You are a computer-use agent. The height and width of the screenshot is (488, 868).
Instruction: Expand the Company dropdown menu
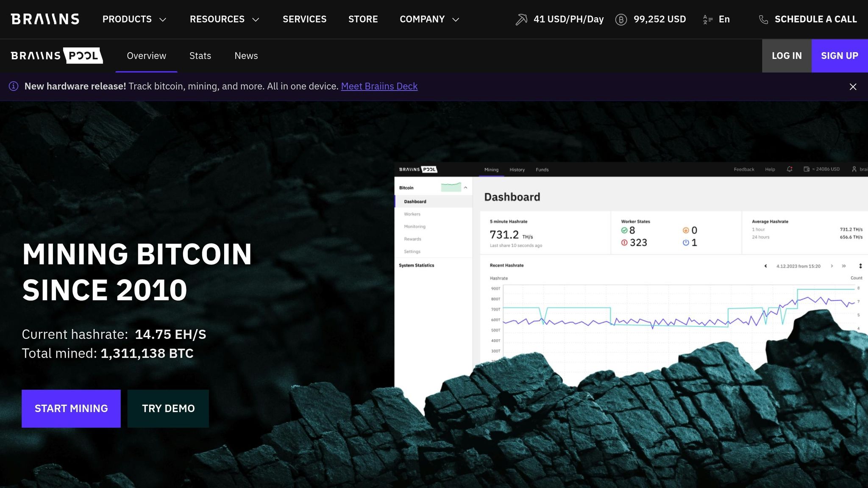click(x=429, y=19)
